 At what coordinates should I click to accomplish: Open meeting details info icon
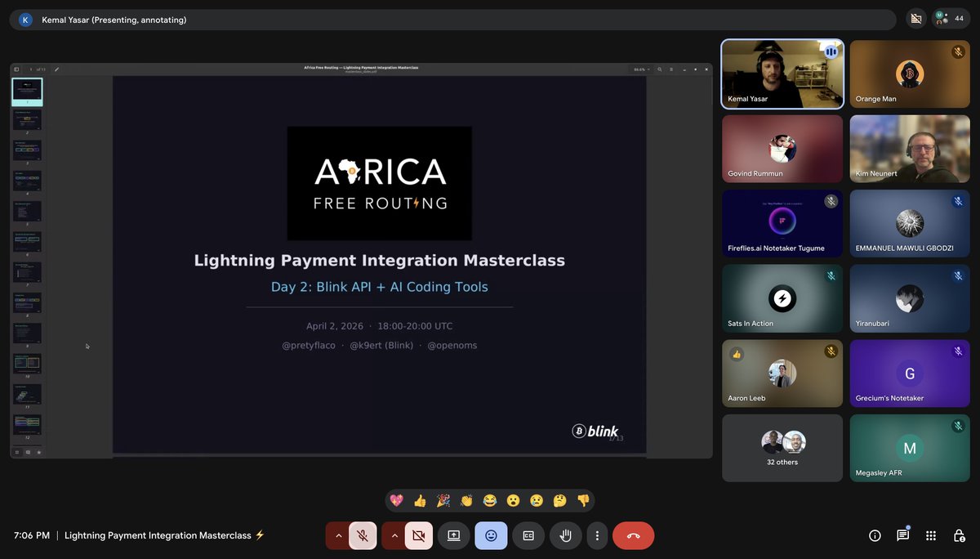pos(875,535)
